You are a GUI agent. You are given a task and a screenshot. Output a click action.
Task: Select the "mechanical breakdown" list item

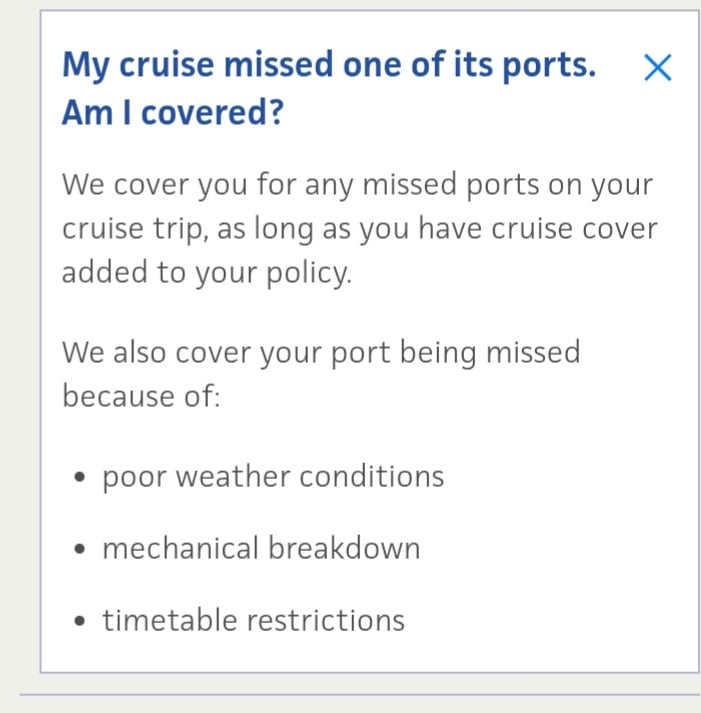pyautogui.click(x=261, y=548)
